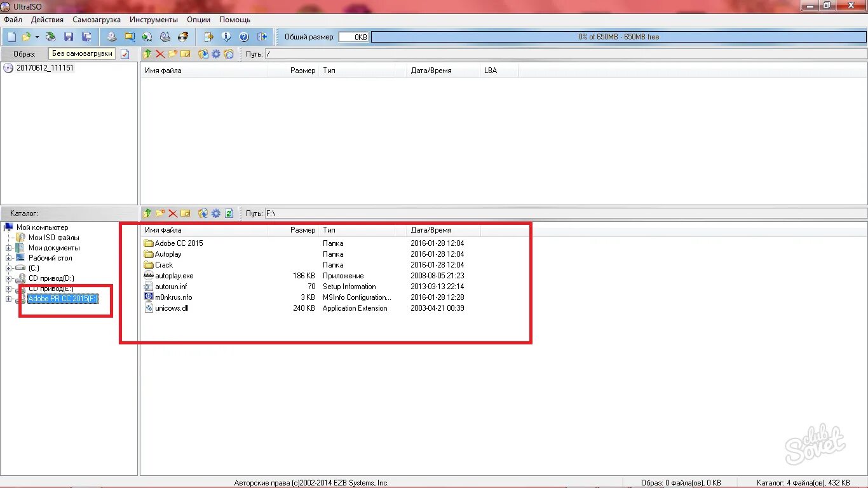Create new folder in catalog pane toolbar
The image size is (868, 488).
[x=160, y=213]
